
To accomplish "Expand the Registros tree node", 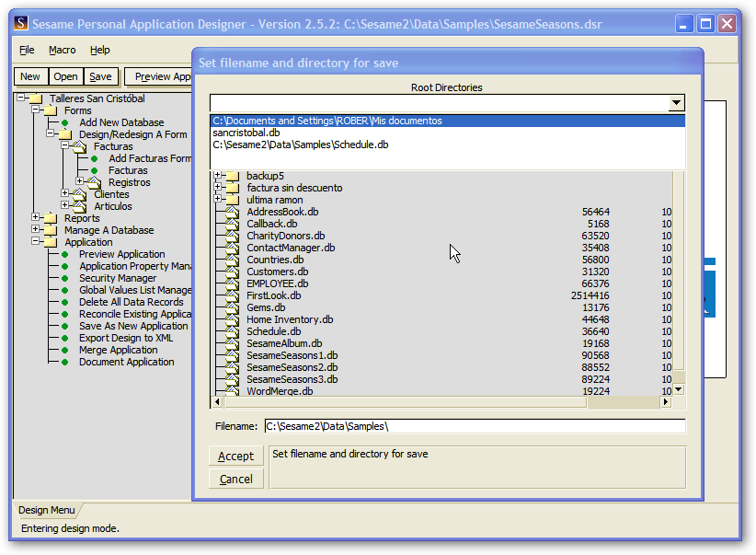I will 79,181.
